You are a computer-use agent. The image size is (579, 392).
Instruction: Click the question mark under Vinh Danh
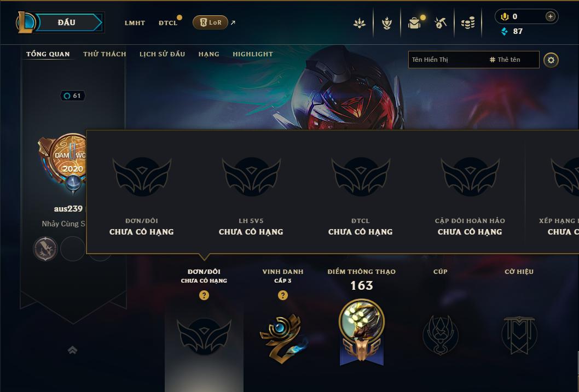283,295
